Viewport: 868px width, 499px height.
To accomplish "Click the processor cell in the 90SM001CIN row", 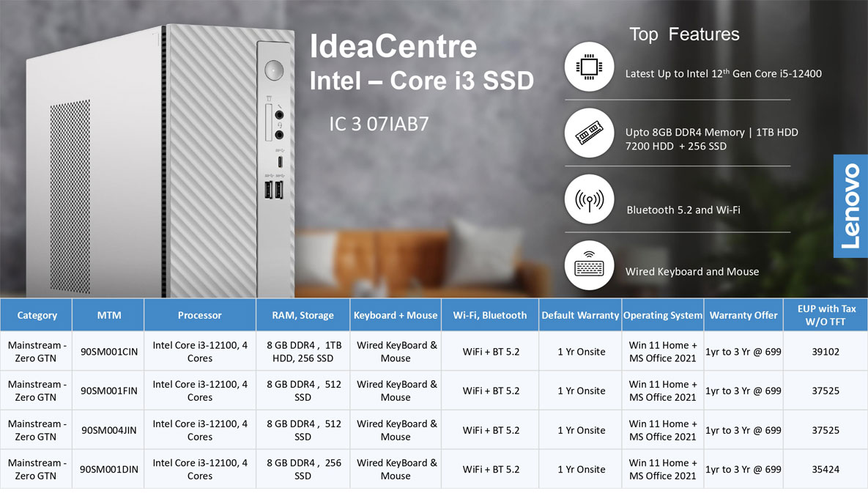I will [x=200, y=352].
